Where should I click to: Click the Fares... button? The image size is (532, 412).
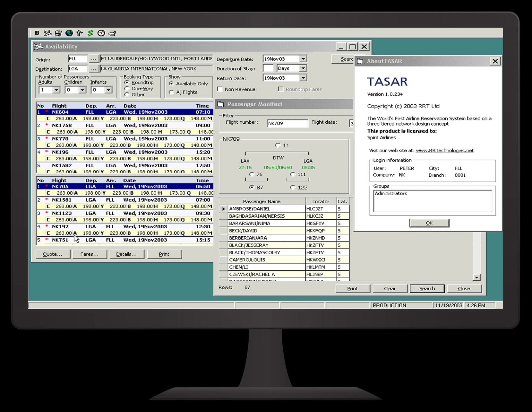tap(89, 254)
